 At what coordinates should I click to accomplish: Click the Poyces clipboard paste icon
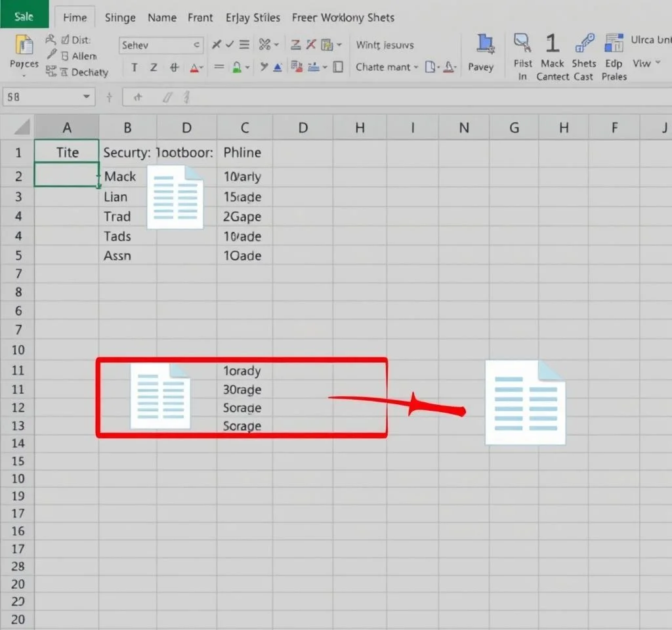[24, 46]
